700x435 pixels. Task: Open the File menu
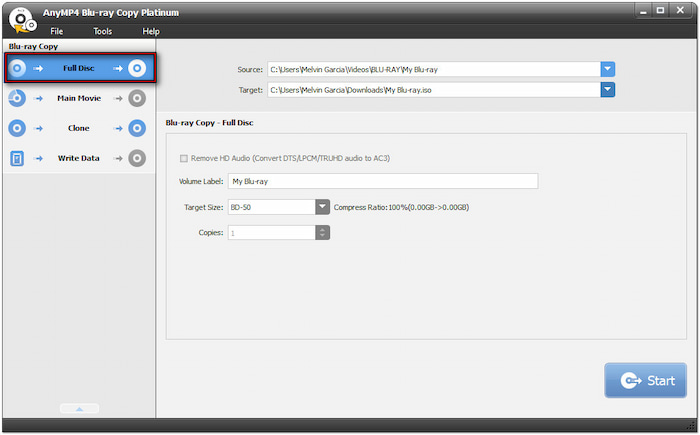pyautogui.click(x=57, y=32)
